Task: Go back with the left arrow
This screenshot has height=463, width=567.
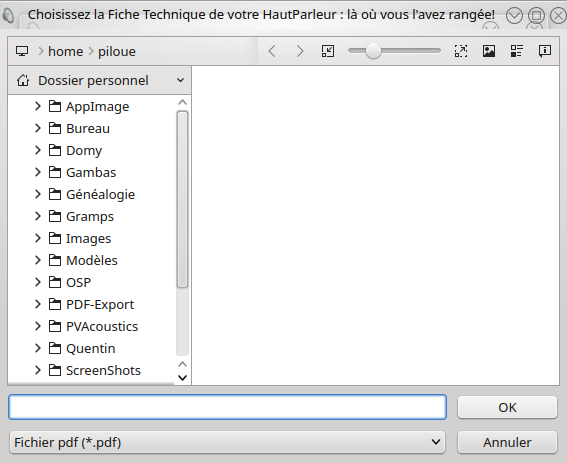Action: click(x=272, y=51)
